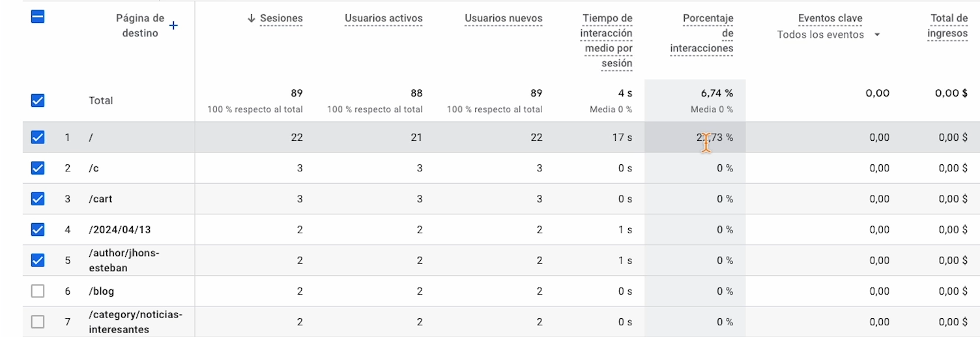Image resolution: width=980 pixels, height=337 pixels.
Task: Sort by the Sesiones column header
Action: click(x=281, y=19)
